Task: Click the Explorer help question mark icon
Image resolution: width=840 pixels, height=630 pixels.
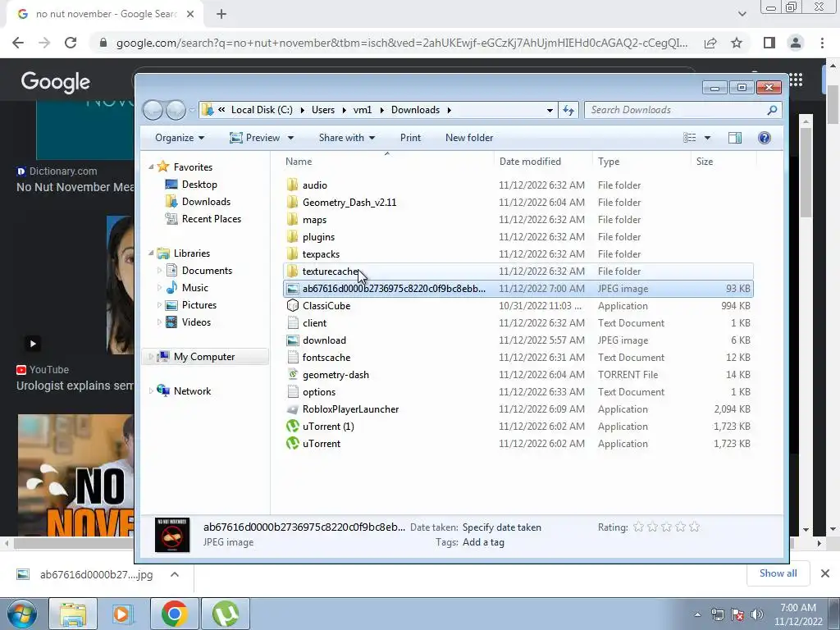Action: (764, 138)
